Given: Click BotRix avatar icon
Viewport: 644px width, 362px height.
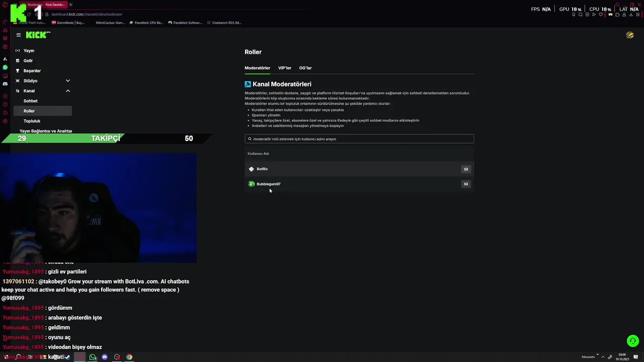Looking at the screenshot, I should pos(252,169).
